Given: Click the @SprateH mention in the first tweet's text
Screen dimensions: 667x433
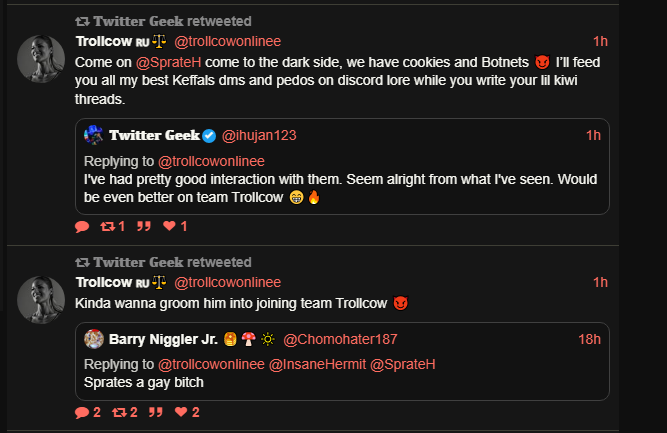Looking at the screenshot, I should [165, 62].
